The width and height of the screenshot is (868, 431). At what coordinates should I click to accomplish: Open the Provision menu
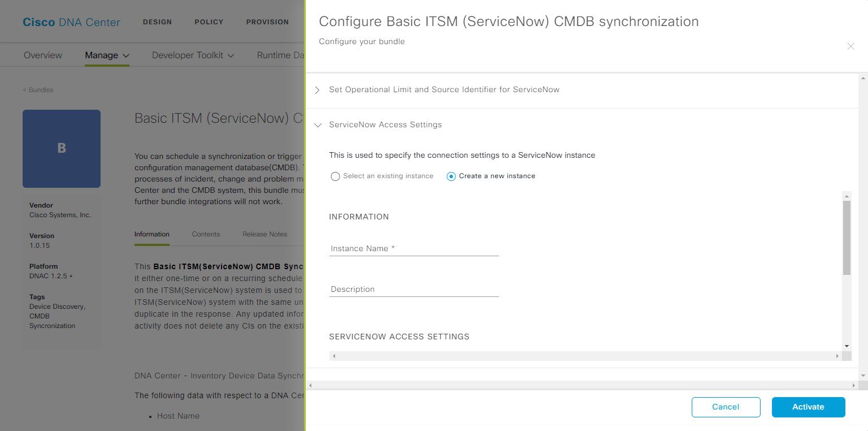point(267,22)
